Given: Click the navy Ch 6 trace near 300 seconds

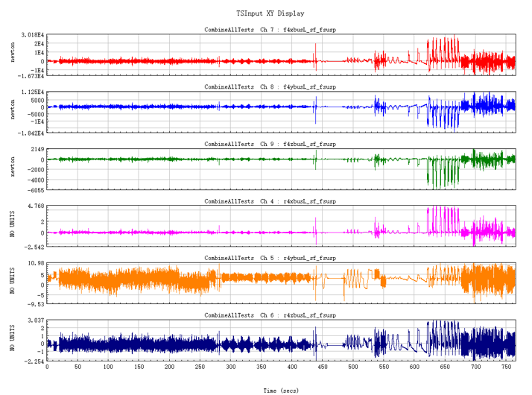Looking at the screenshot, I should click(231, 345).
